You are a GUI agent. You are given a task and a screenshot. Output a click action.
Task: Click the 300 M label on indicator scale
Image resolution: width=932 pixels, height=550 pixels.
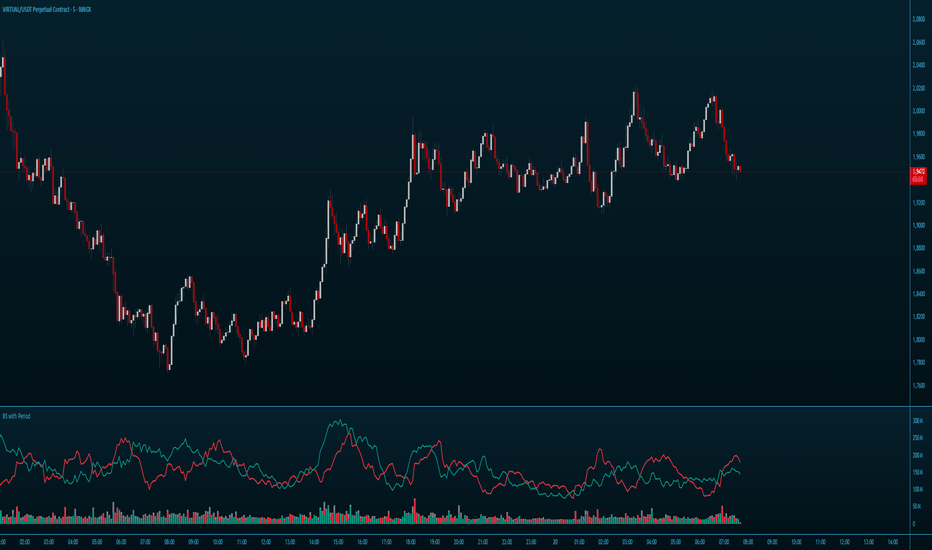(x=917, y=420)
